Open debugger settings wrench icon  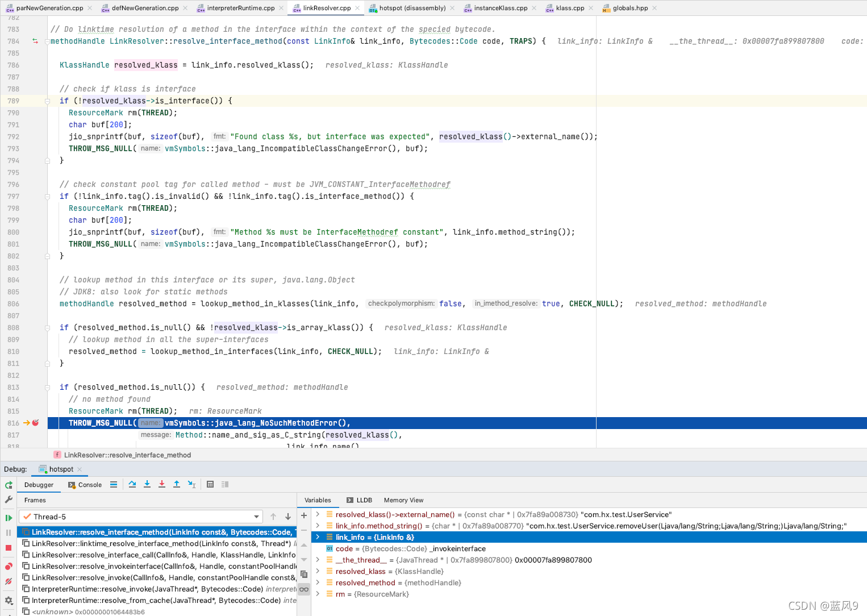pyautogui.click(x=9, y=500)
